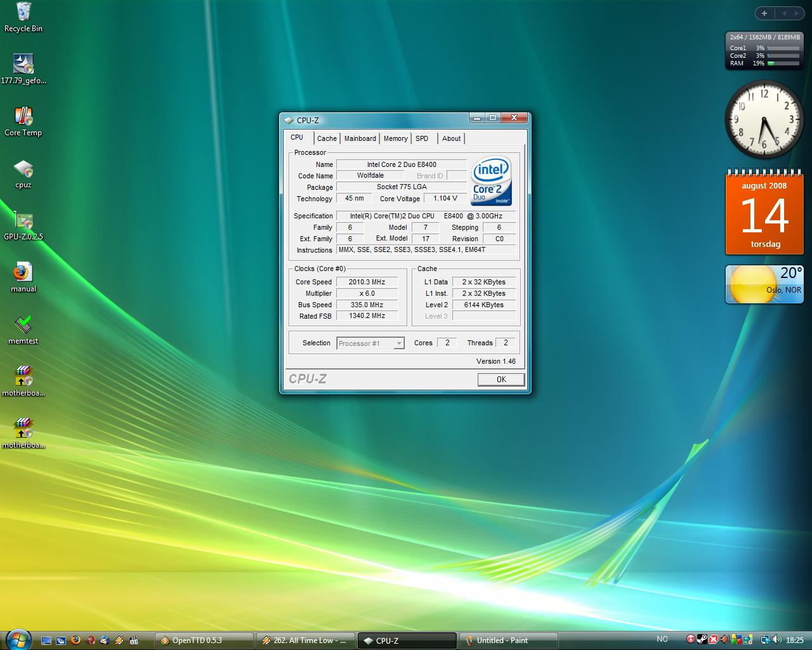Open the Processor #1 selection dropdown
812x650 pixels.
point(370,343)
